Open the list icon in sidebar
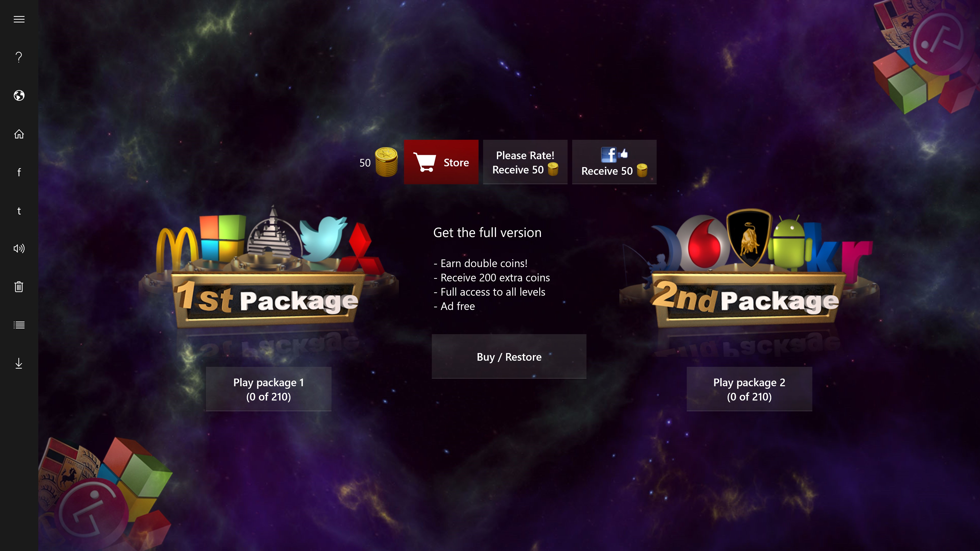 (x=19, y=325)
